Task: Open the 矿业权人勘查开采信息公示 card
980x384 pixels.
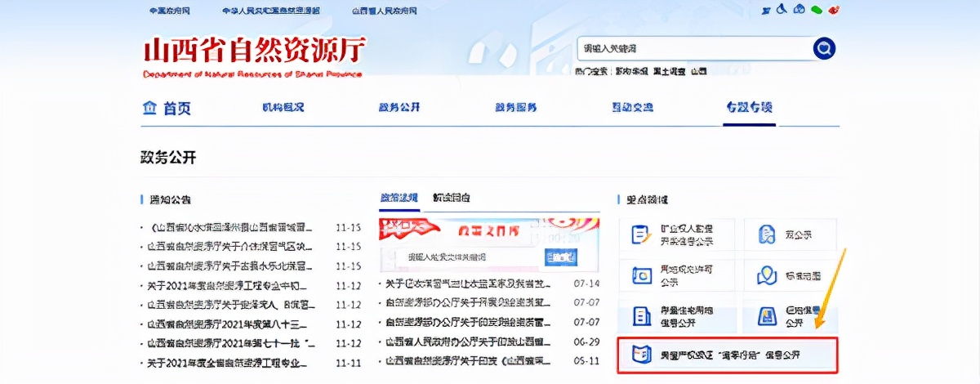Action: pyautogui.click(x=677, y=235)
